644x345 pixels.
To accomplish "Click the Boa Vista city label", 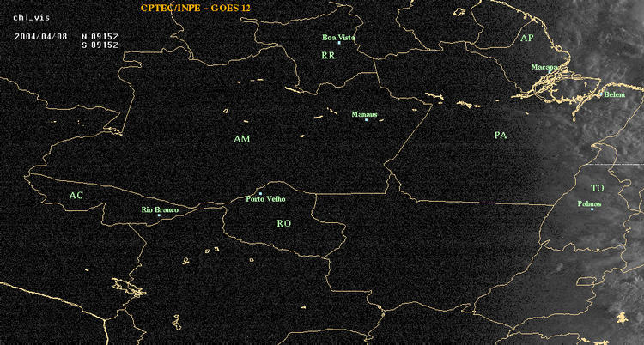I will tap(339, 38).
